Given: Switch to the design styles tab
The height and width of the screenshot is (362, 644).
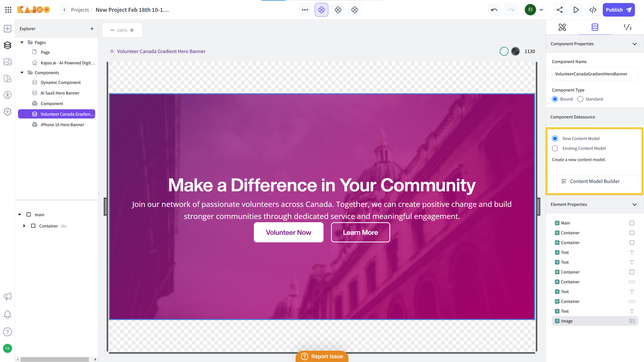Looking at the screenshot, I should [562, 27].
